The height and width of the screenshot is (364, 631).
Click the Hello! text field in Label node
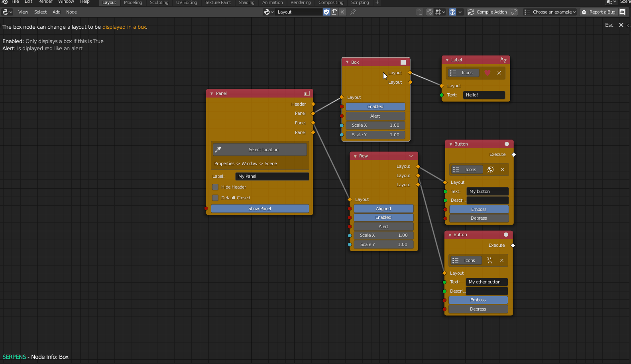click(x=484, y=95)
